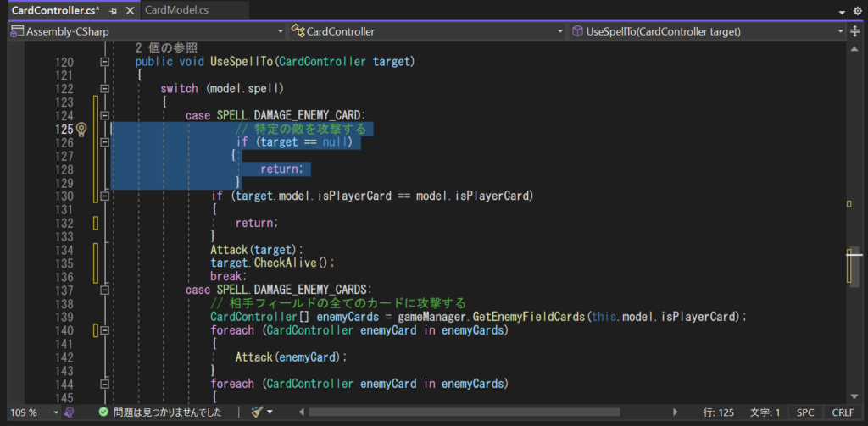This screenshot has width=868, height=426.
Task: Collapse the DAMAGE_ENEMY_CARDS case at line 137
Action: (x=104, y=290)
